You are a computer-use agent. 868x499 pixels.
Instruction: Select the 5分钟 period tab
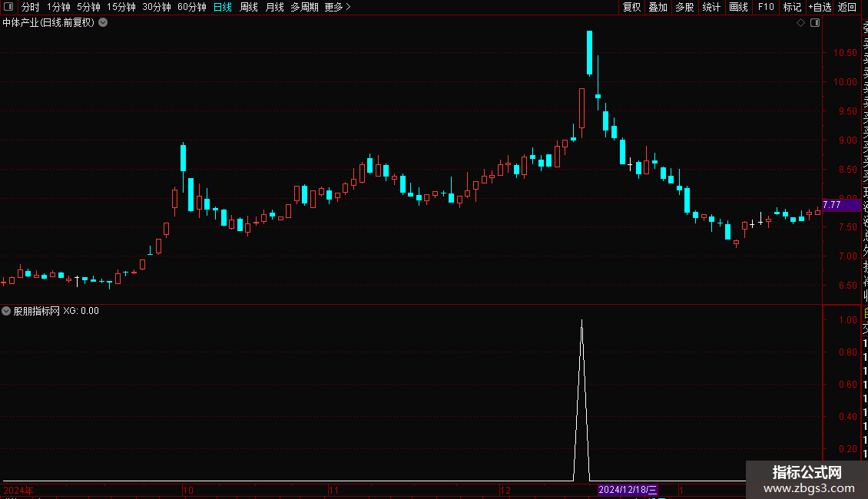tap(88, 7)
